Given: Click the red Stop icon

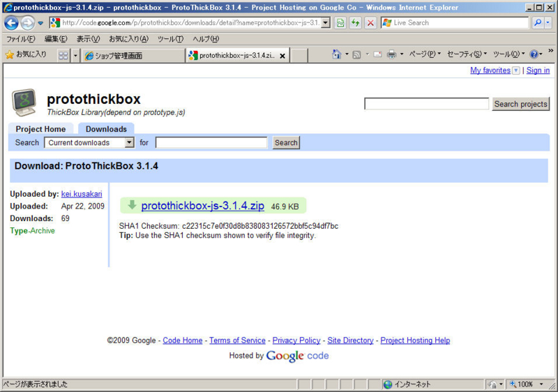Looking at the screenshot, I should (370, 23).
